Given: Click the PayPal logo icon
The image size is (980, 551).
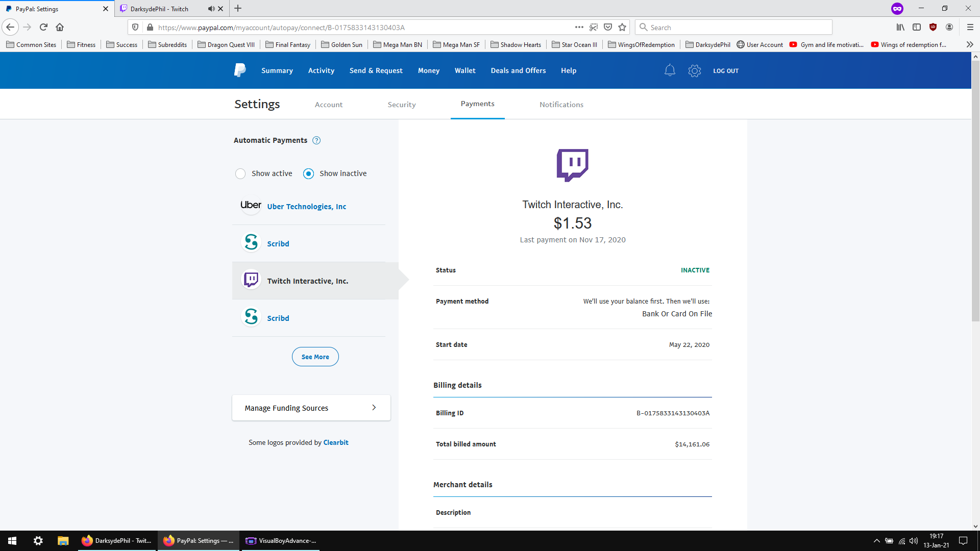Looking at the screenshot, I should point(240,70).
